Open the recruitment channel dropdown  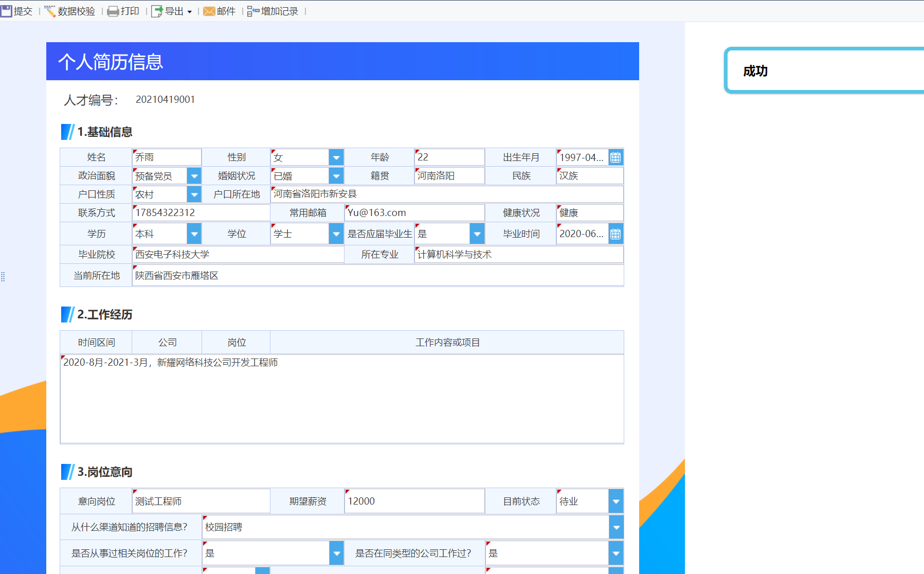click(615, 527)
